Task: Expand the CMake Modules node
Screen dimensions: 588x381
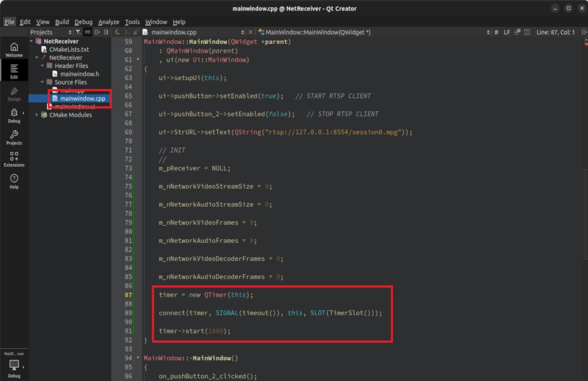Action: [36, 115]
